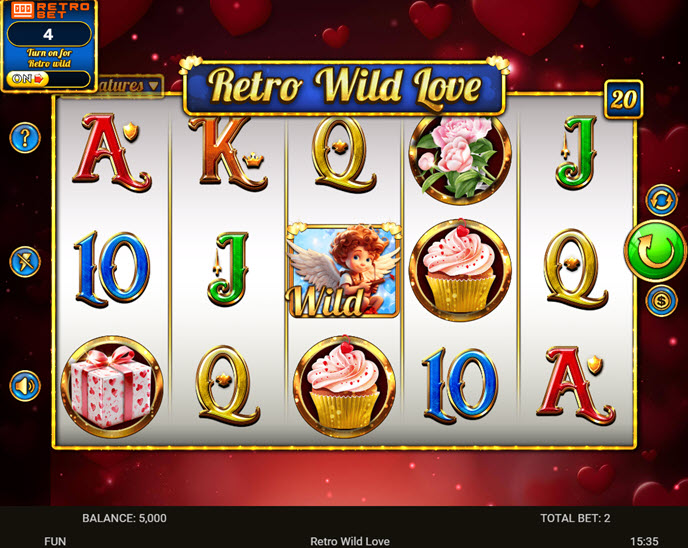Click the cupcake on fourth reel

460,271
